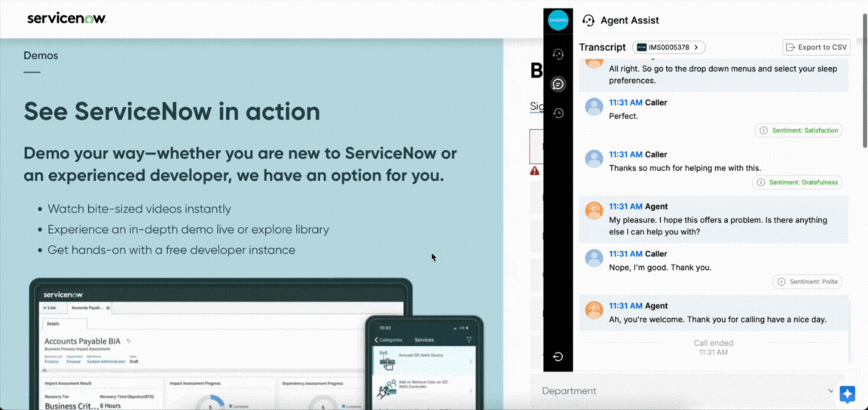Click the Sentiment: Polite tag
This screenshot has height=410, width=868.
coord(807,282)
